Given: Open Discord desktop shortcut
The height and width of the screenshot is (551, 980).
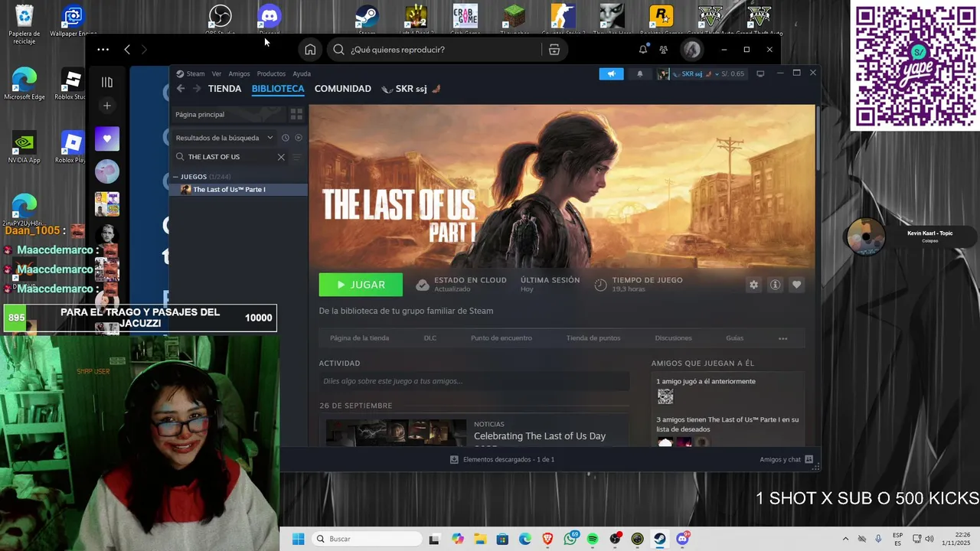Looking at the screenshot, I should click(269, 18).
